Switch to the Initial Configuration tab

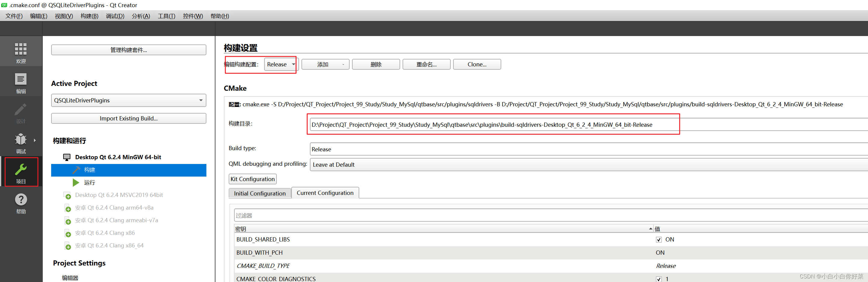(x=260, y=193)
